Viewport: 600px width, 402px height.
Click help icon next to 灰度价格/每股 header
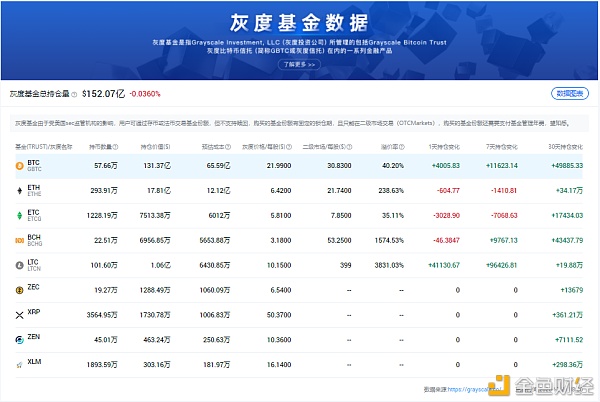click(289, 147)
